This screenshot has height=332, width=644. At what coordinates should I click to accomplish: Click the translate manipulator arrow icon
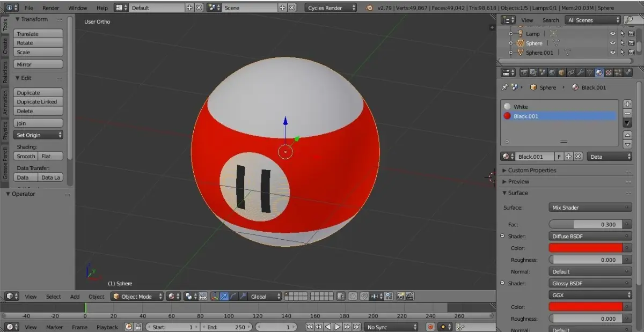point(224,296)
